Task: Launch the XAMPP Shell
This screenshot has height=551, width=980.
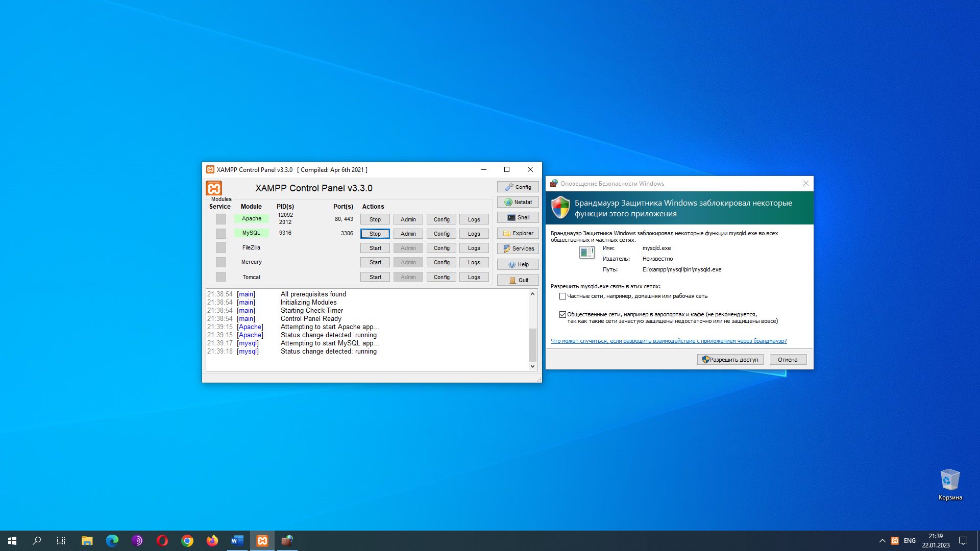Action: coord(518,217)
